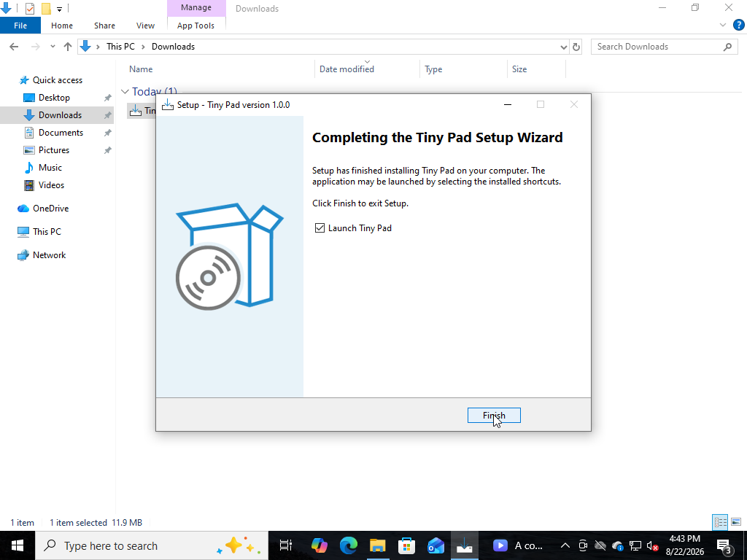Click Downloads in the address breadcrumb
Image resolution: width=747 pixels, height=560 pixels.
tap(173, 47)
